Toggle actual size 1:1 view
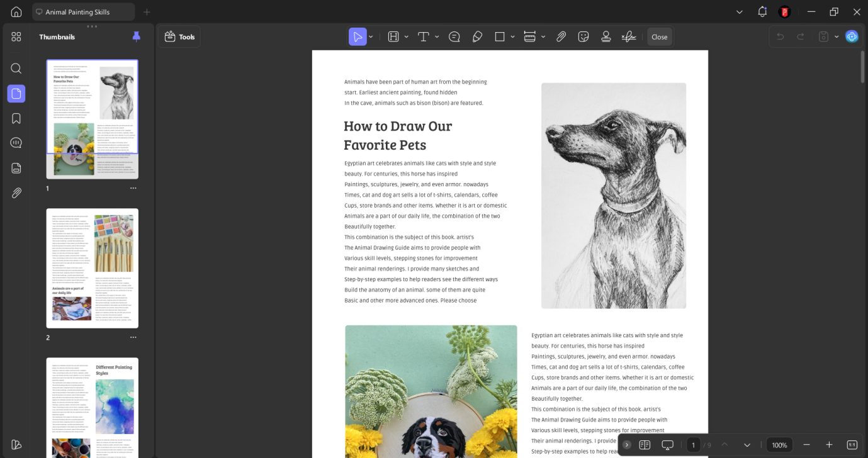The image size is (868, 458). pyautogui.click(x=852, y=445)
